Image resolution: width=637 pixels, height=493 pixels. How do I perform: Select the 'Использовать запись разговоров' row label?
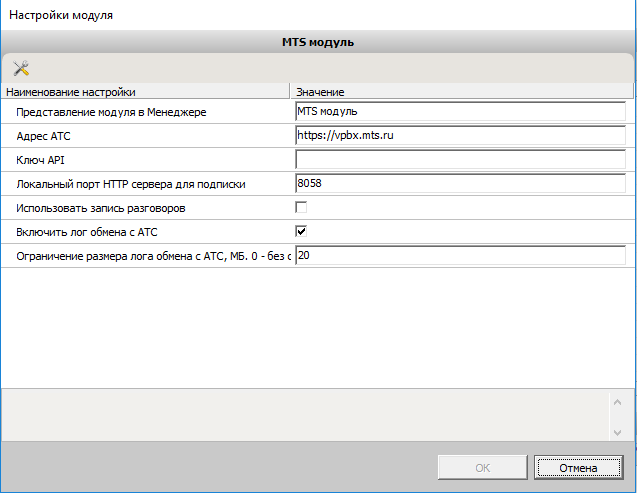click(x=101, y=208)
